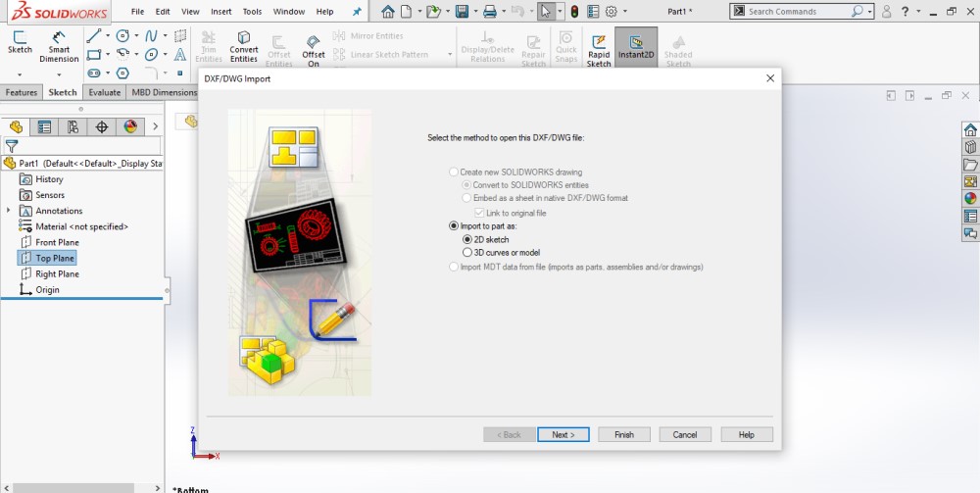The width and height of the screenshot is (980, 493).
Task: Open the Insert menu
Action: coord(221,11)
